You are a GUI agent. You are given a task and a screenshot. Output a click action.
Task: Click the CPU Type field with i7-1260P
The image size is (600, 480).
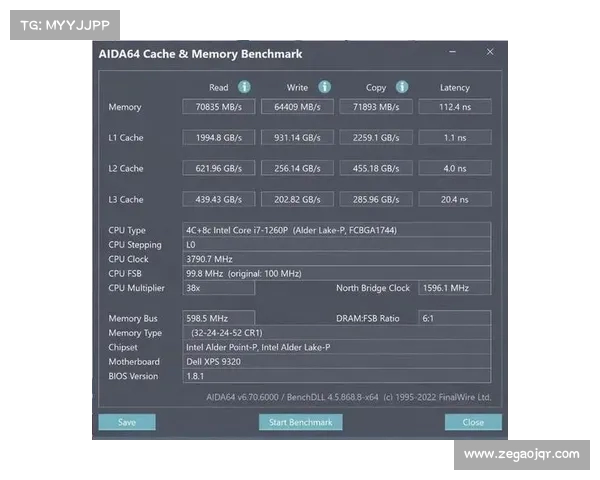pyautogui.click(x=337, y=230)
